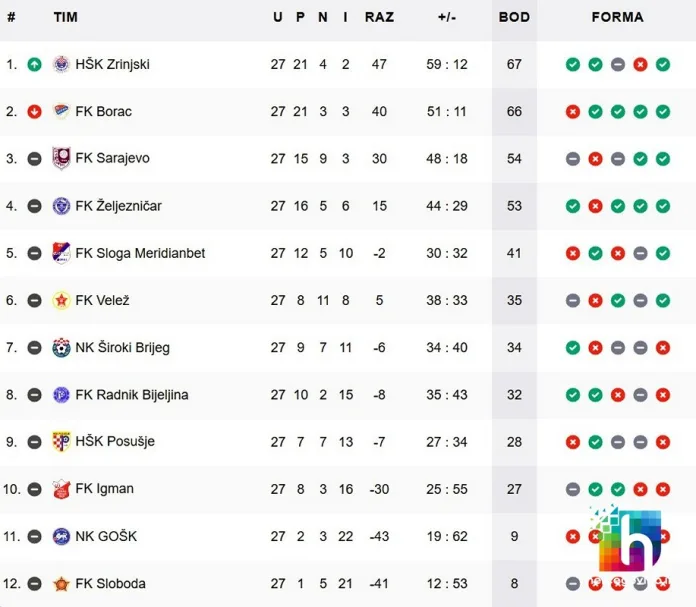Click the colorful h watermark logo

click(x=628, y=540)
